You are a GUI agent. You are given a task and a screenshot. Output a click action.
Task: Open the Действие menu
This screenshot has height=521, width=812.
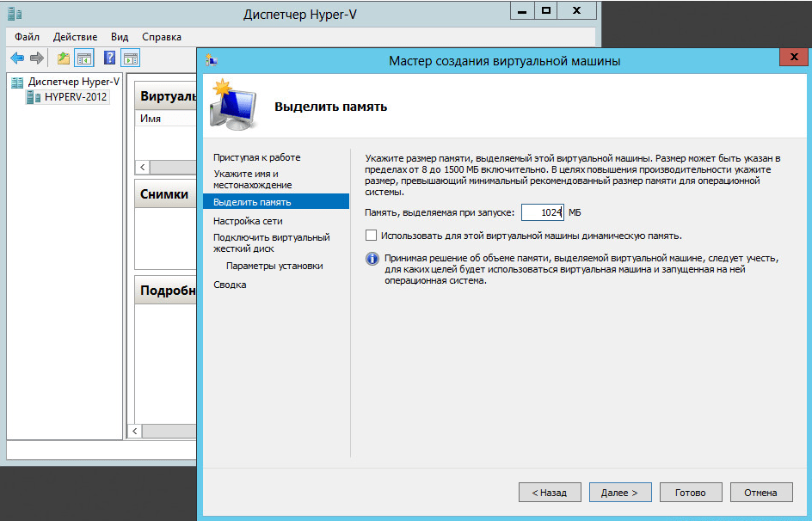(75, 37)
